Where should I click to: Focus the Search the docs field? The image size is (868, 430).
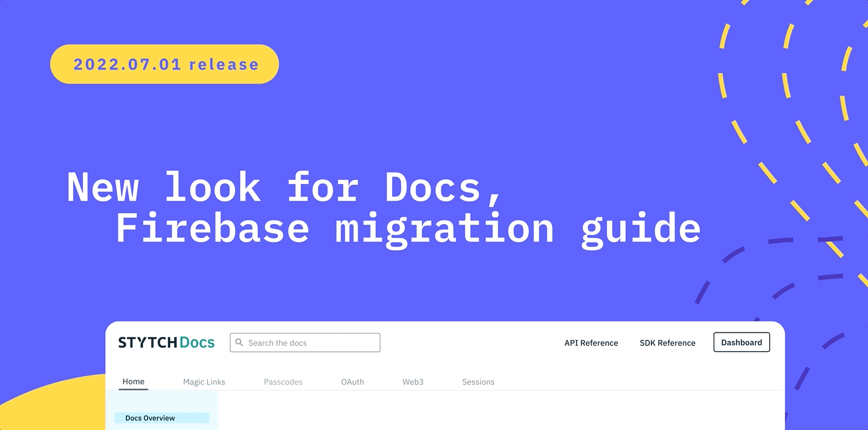pyautogui.click(x=305, y=343)
